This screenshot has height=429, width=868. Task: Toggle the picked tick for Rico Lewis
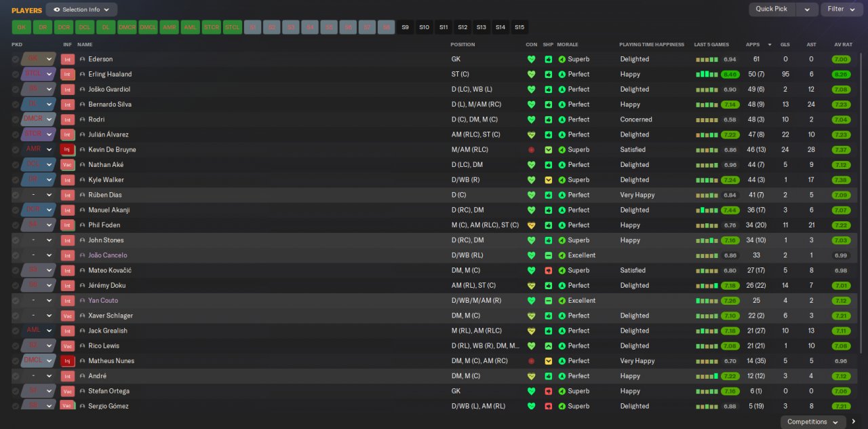tap(16, 346)
